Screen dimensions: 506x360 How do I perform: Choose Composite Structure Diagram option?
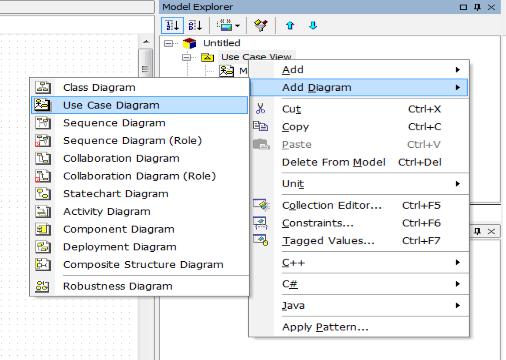[139, 264]
